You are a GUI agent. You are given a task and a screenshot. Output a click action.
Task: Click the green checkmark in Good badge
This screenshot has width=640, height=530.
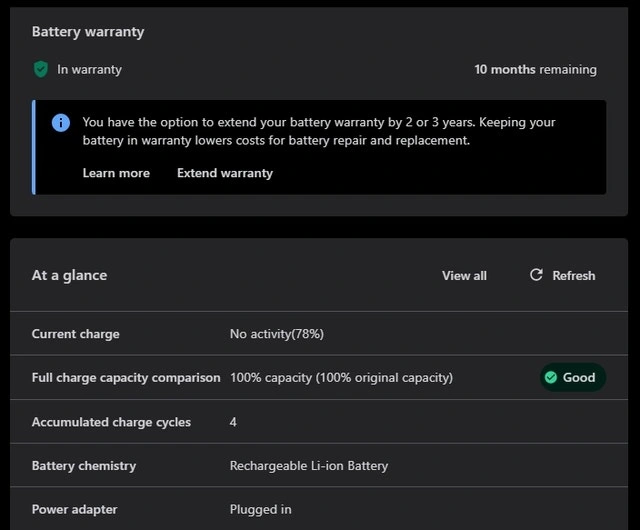550,377
